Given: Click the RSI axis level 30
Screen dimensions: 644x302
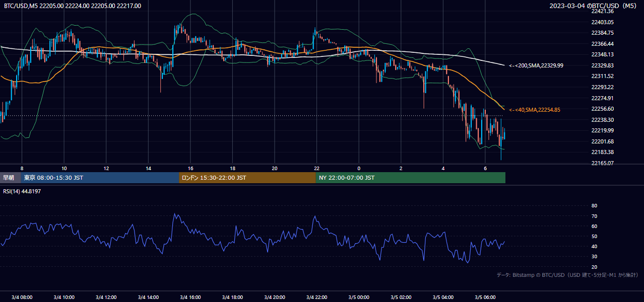Looking at the screenshot, I should point(594,257).
